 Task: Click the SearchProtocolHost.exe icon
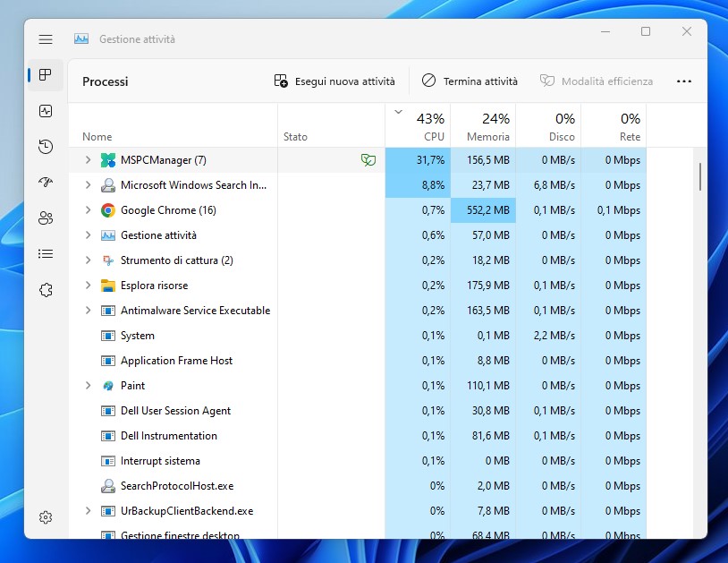pos(107,486)
